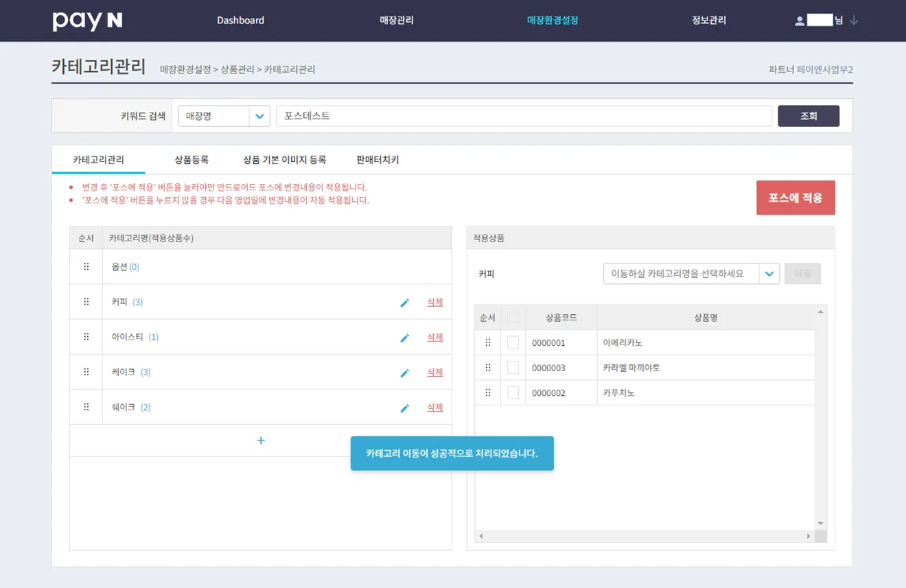Screen dimensions: 906x588
Task: Click the user profile icon
Action: coord(800,21)
